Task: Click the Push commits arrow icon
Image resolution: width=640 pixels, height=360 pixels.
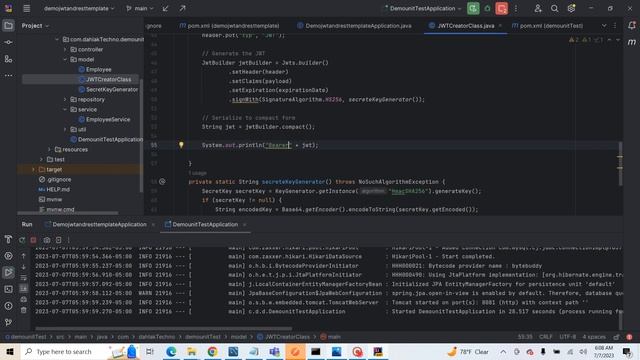Action: point(182,8)
